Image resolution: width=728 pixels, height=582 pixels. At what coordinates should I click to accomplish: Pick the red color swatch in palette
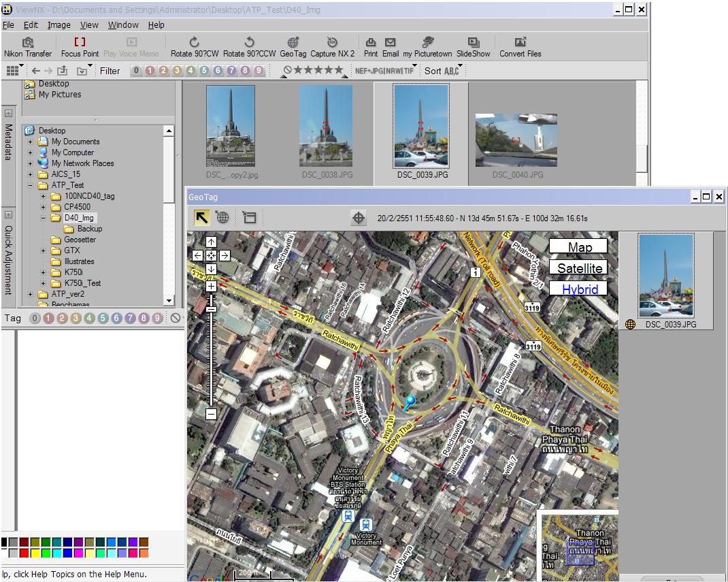pos(24,553)
